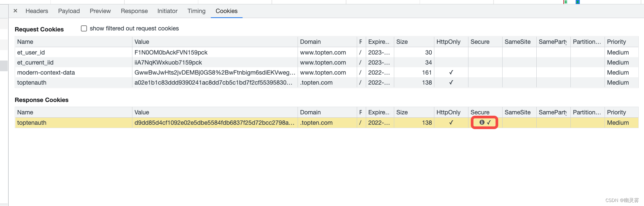Select toptenauth in Response Cookies table
The image size is (644, 206).
pyautogui.click(x=32, y=123)
